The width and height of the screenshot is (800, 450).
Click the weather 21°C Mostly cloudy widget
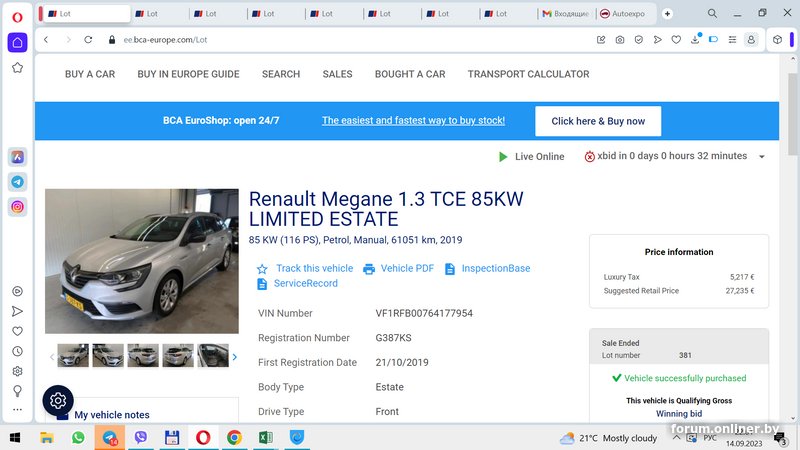[608, 438]
